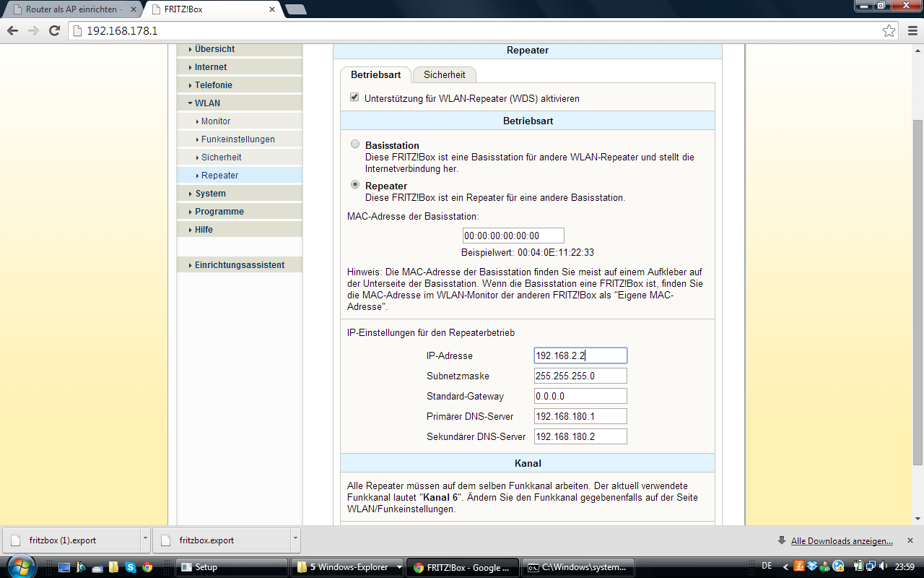Open dropdown arrow for fritzbox (1).export download
Image resolution: width=924 pixels, height=578 pixels.
tap(145, 539)
